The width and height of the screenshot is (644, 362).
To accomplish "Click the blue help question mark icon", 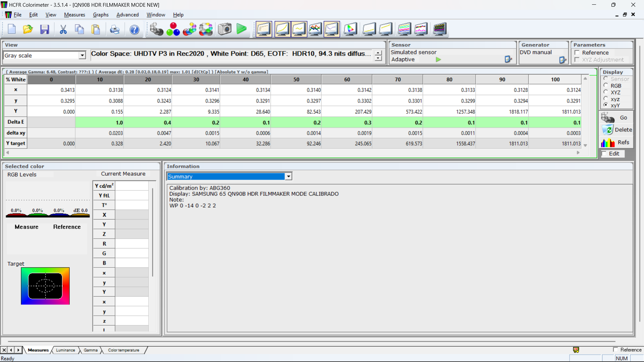I will [x=134, y=29].
